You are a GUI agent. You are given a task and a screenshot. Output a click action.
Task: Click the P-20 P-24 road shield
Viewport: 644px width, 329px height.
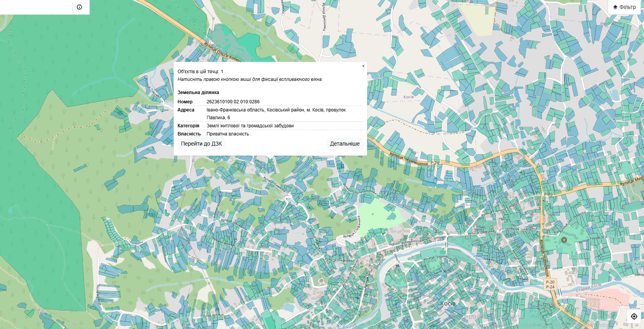click(550, 284)
